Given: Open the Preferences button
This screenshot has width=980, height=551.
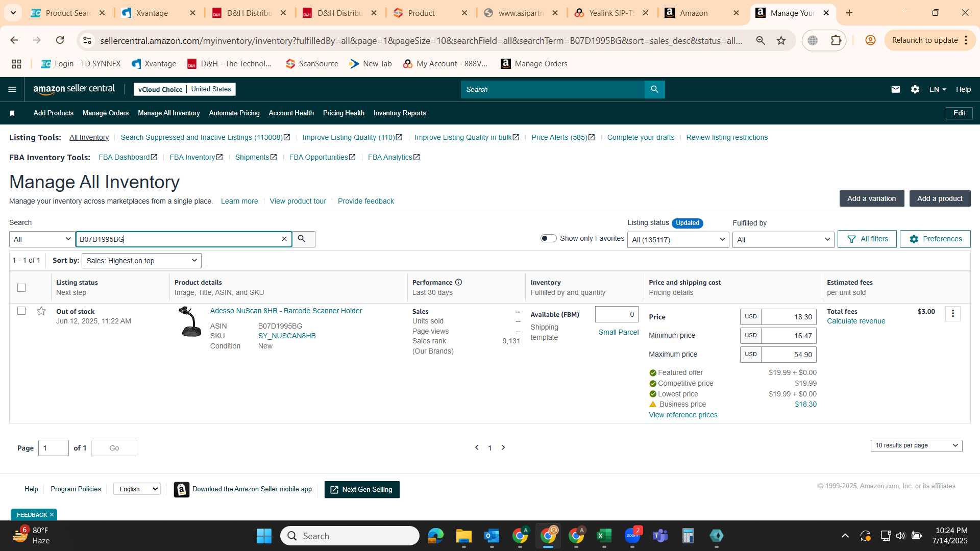Looking at the screenshot, I should 935,239.
